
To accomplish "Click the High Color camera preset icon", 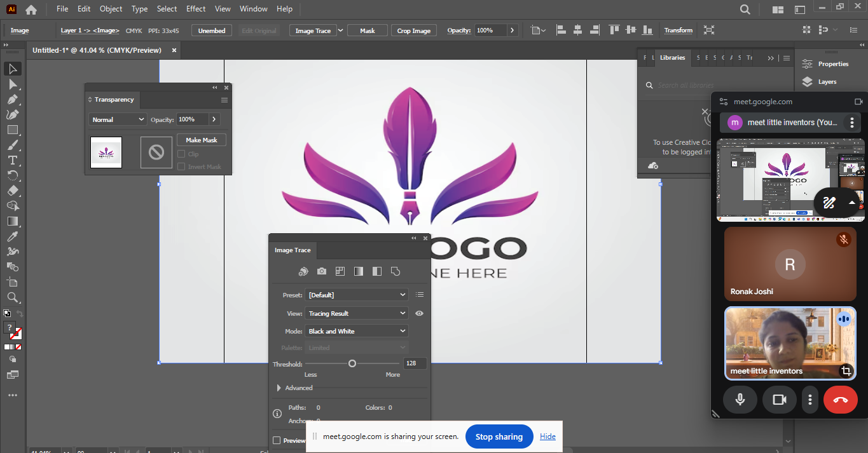I will (x=322, y=271).
